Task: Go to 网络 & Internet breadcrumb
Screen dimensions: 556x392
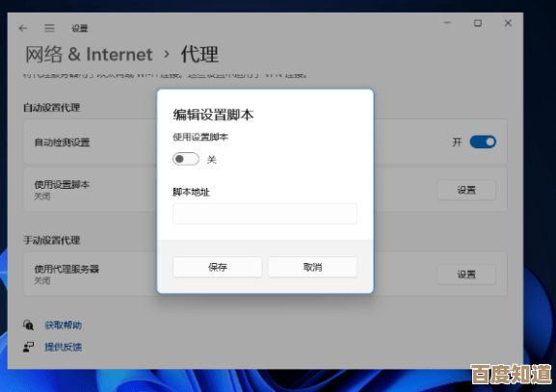Action: coord(89,55)
